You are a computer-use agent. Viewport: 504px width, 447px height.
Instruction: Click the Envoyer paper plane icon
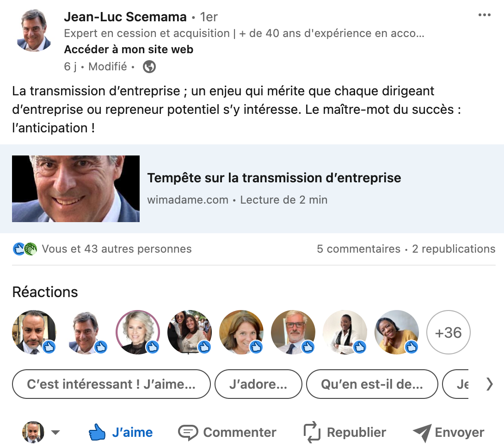tap(422, 432)
